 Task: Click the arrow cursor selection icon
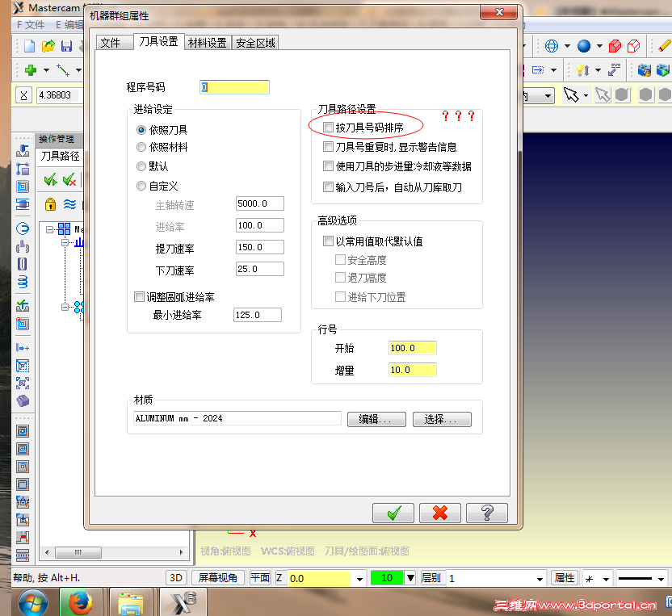pyautogui.click(x=571, y=94)
